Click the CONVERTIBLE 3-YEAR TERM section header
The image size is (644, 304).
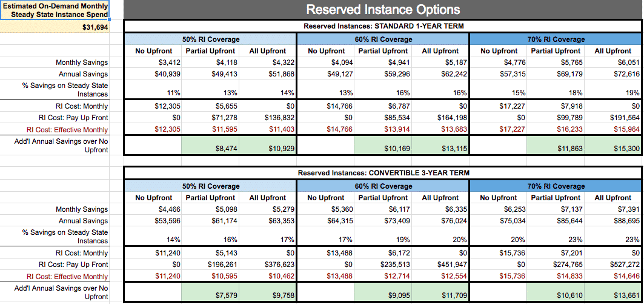383,173
